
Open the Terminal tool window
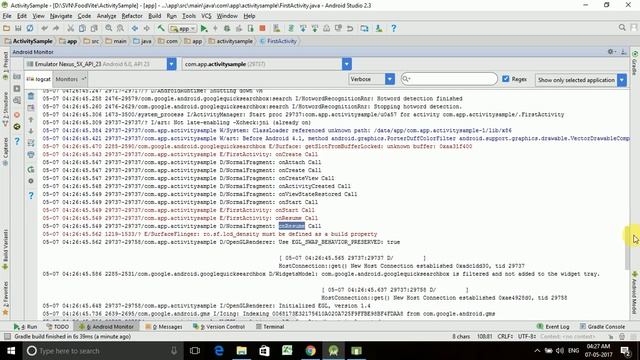click(x=270, y=327)
